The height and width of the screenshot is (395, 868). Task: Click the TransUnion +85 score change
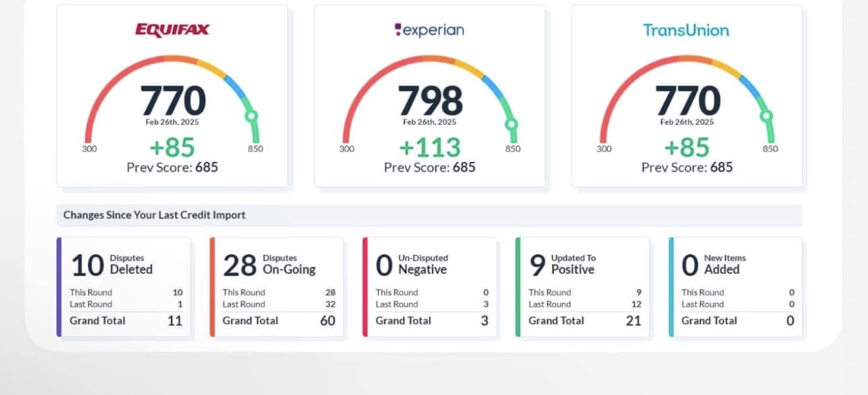(687, 147)
